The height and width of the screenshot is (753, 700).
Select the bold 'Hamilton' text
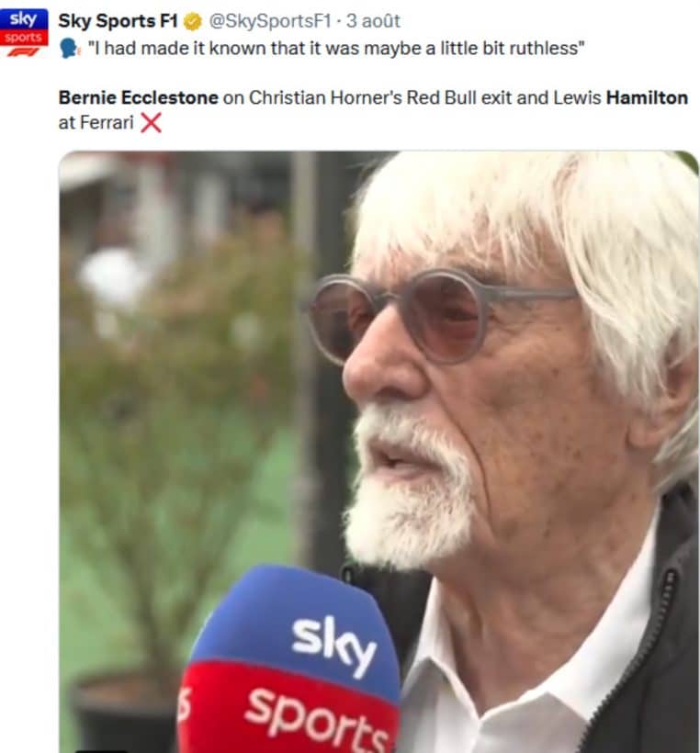tap(647, 98)
